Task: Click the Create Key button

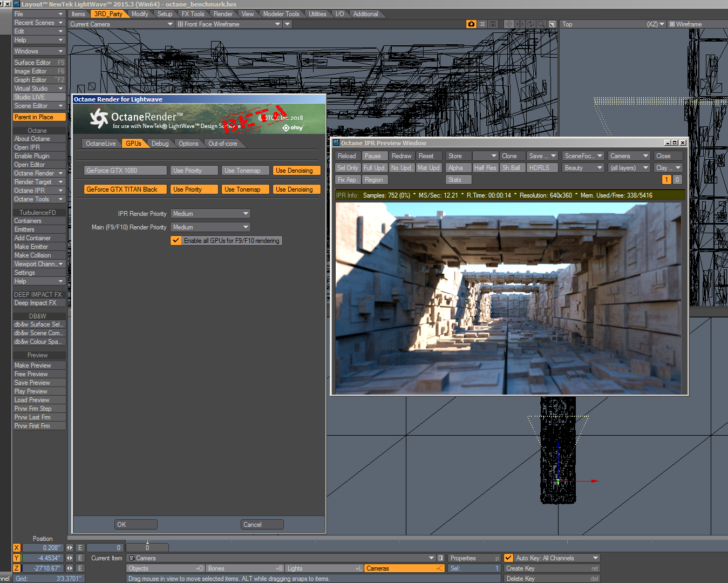Action: [x=552, y=568]
